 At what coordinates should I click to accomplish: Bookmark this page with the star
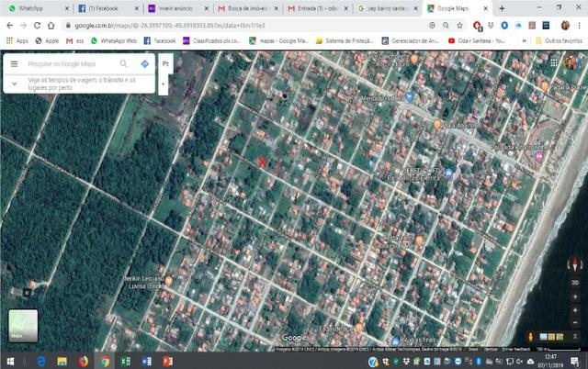click(x=459, y=26)
